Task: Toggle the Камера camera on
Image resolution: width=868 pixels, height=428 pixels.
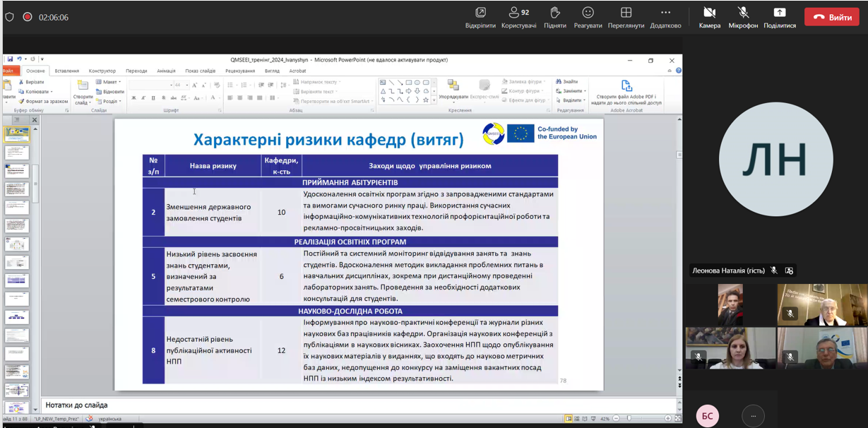Action: 709,13
